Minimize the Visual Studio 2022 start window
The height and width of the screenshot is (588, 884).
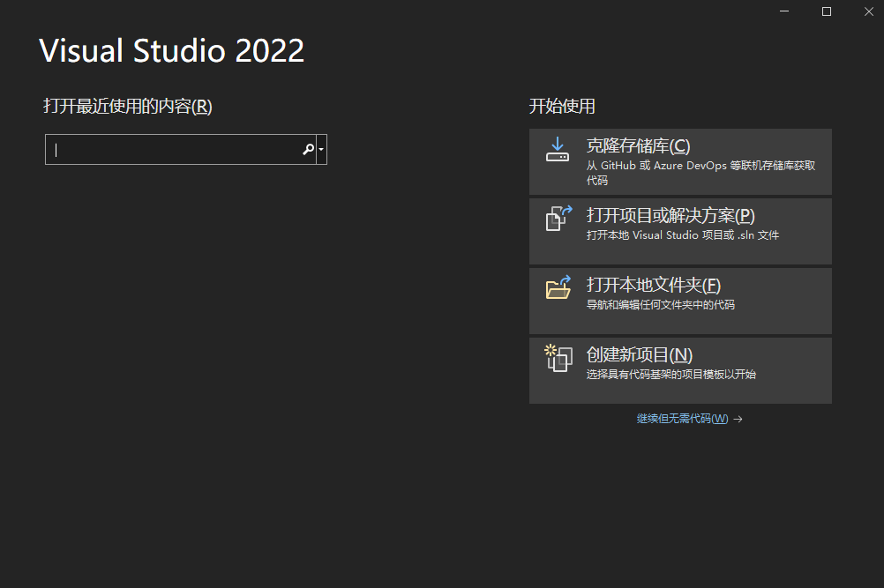[x=784, y=11]
